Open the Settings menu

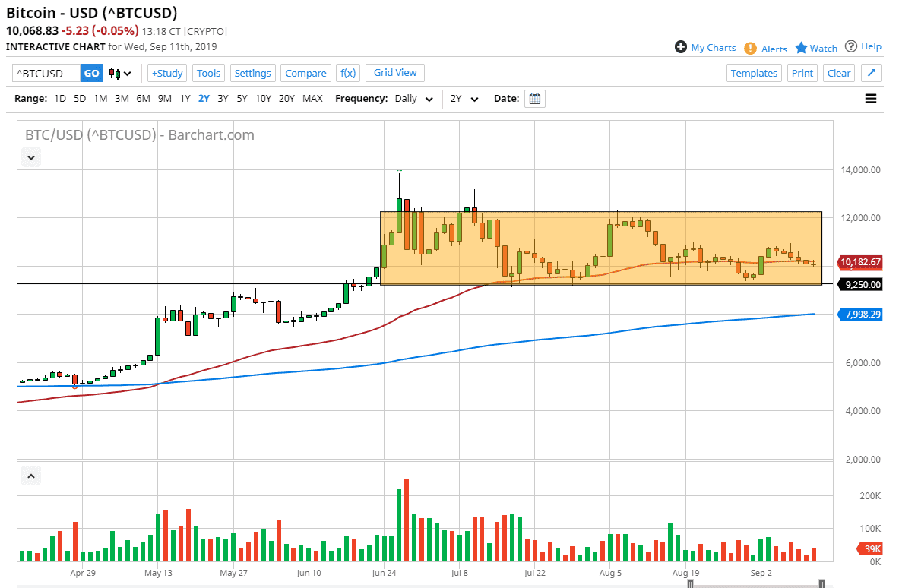[x=252, y=73]
